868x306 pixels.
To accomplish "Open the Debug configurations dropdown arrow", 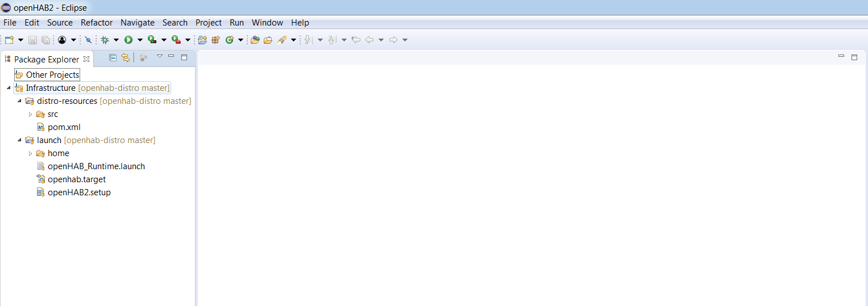I will [116, 40].
